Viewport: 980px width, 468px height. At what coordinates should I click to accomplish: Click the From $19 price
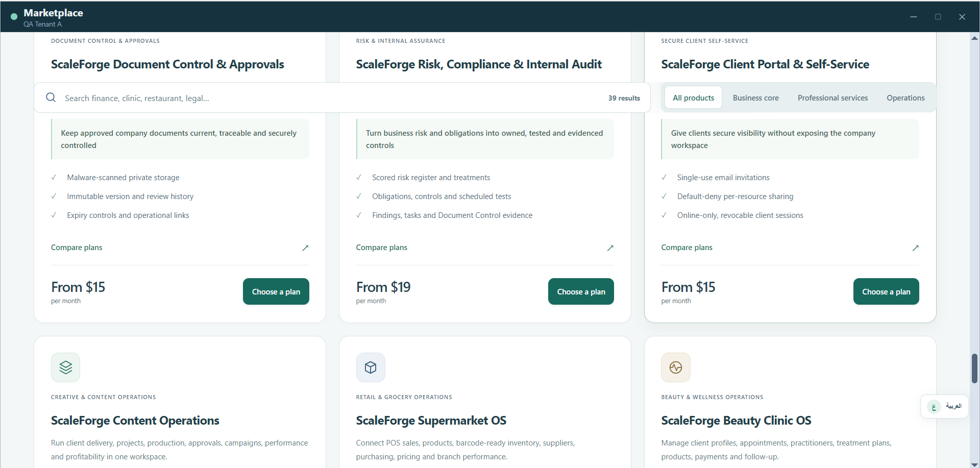(383, 287)
